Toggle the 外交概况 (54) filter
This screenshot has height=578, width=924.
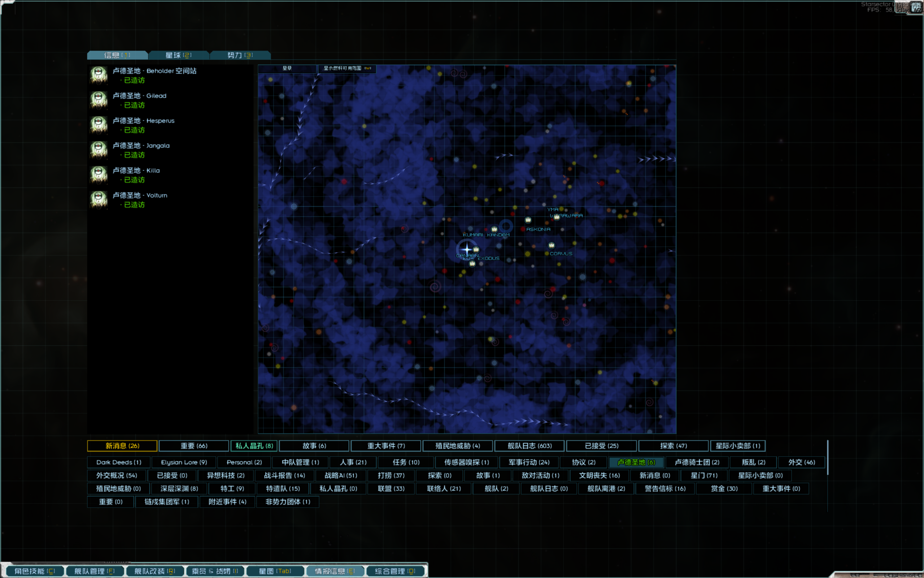pyautogui.click(x=117, y=475)
